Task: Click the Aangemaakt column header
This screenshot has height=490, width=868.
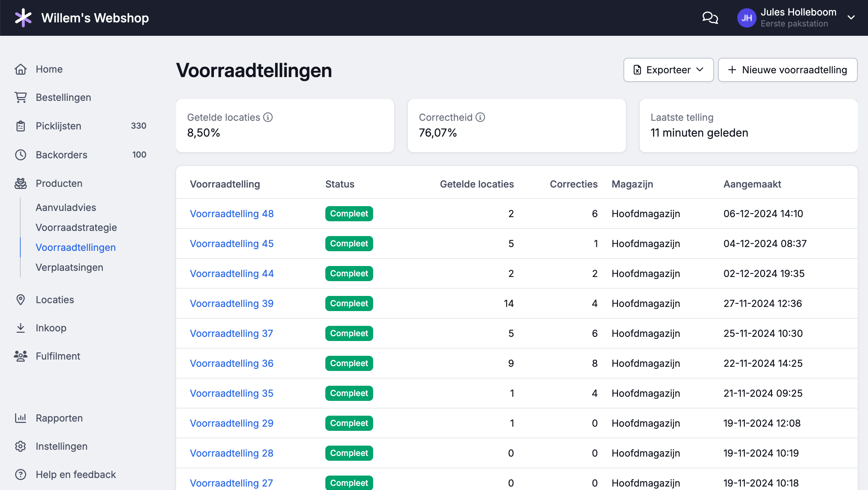Action: [x=752, y=184]
